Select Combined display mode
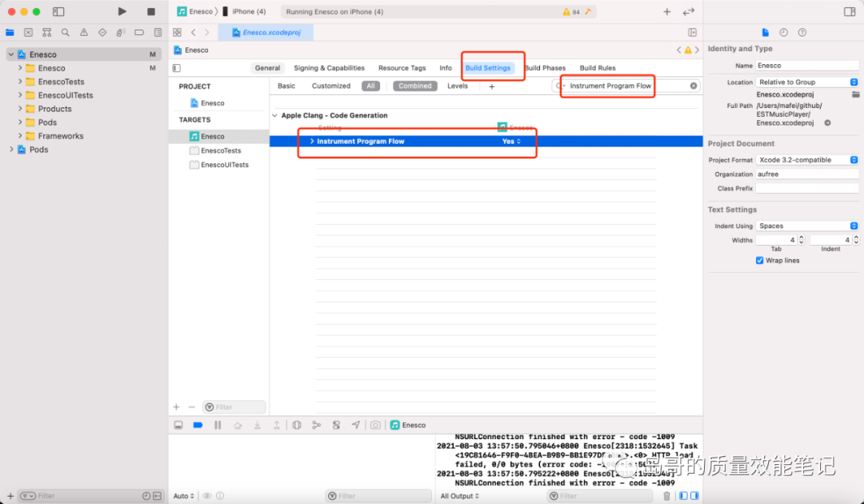 click(x=415, y=86)
